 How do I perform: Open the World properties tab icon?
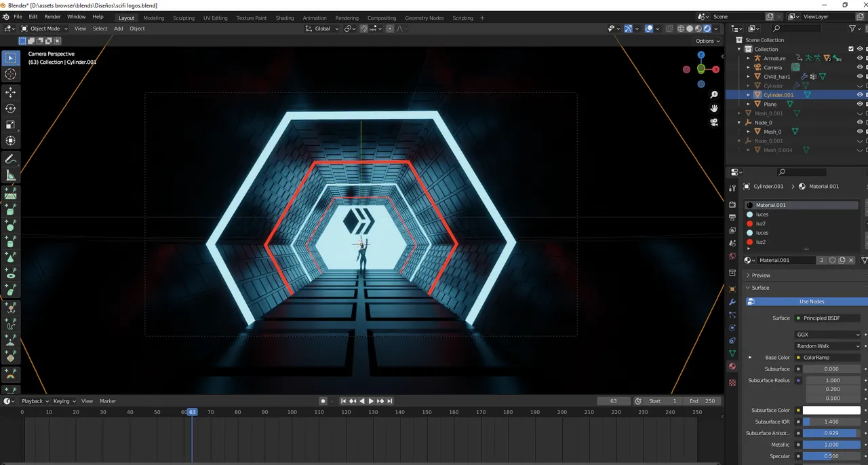point(732,256)
